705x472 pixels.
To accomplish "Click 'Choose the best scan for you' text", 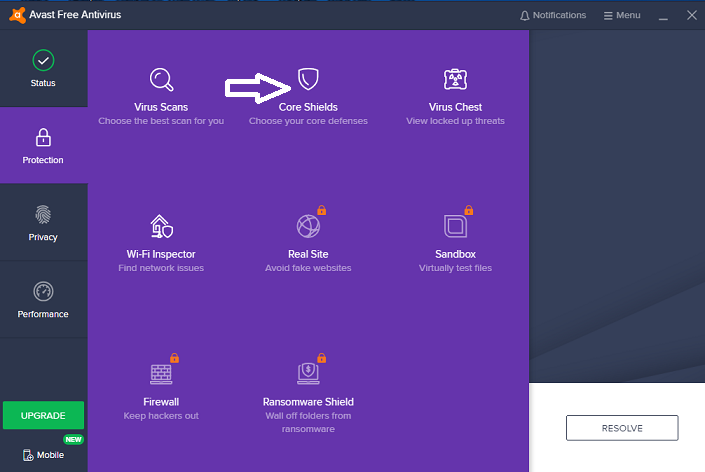I will (x=161, y=121).
